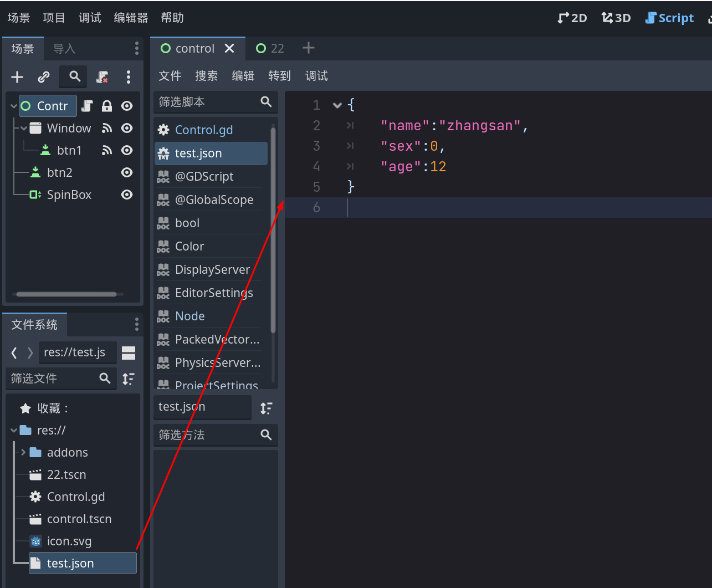This screenshot has height=588, width=712.
Task: Open script editor 编辑 menu
Action: (243, 76)
